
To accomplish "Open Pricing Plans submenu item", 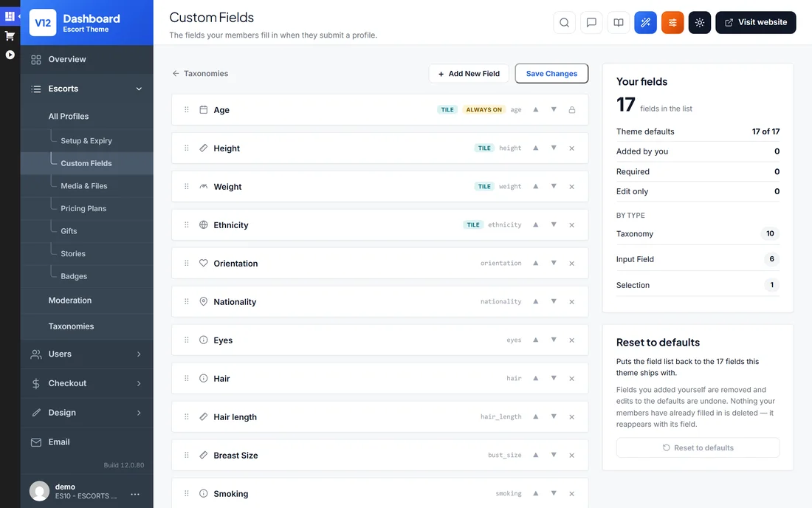I will 83,208.
